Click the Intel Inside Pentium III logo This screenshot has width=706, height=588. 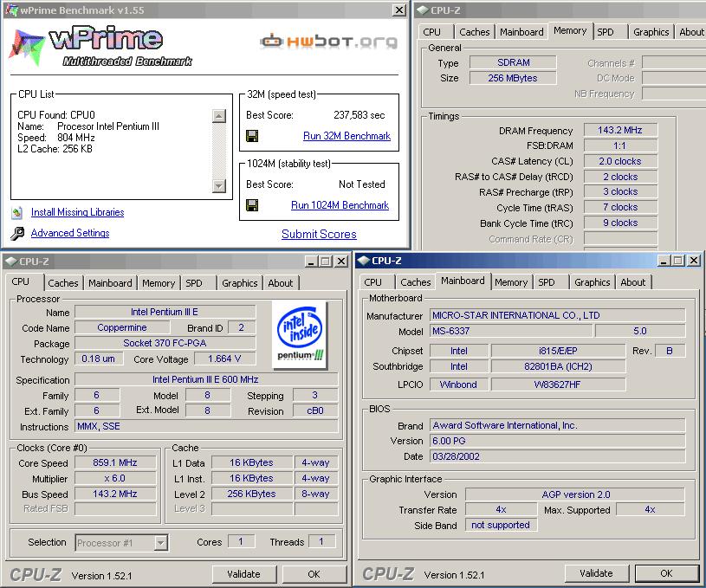tap(299, 331)
